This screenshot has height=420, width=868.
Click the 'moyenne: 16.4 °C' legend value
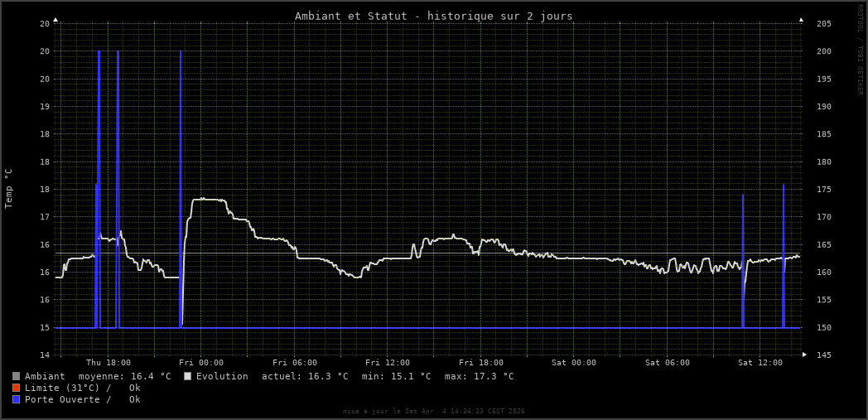pos(130,376)
